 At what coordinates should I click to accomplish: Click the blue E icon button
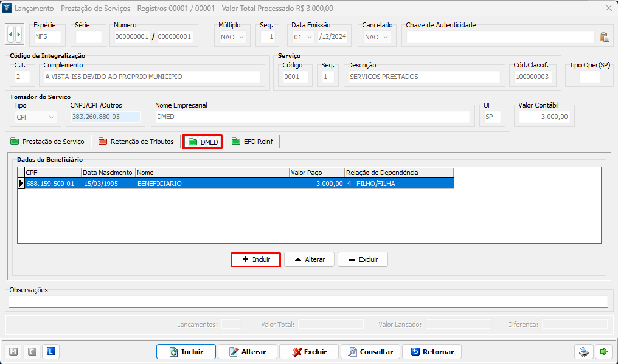pyautogui.click(x=52, y=351)
